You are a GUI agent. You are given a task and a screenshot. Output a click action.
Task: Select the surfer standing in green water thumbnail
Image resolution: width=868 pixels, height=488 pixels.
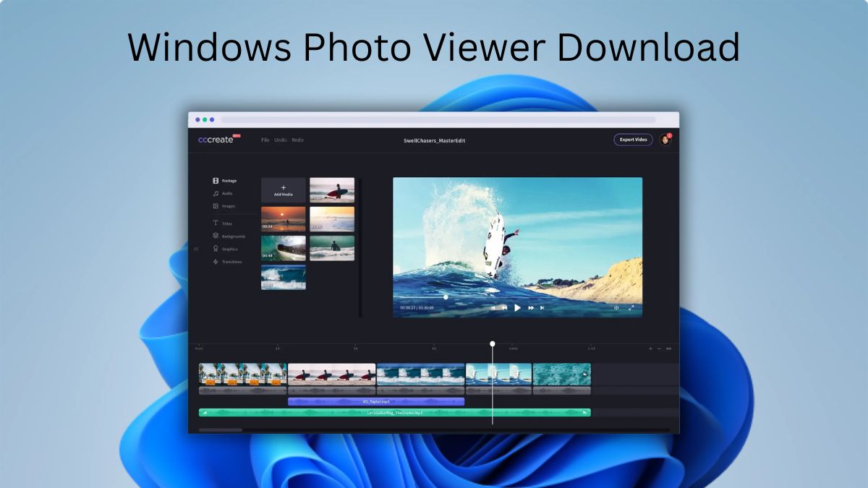coord(332,248)
